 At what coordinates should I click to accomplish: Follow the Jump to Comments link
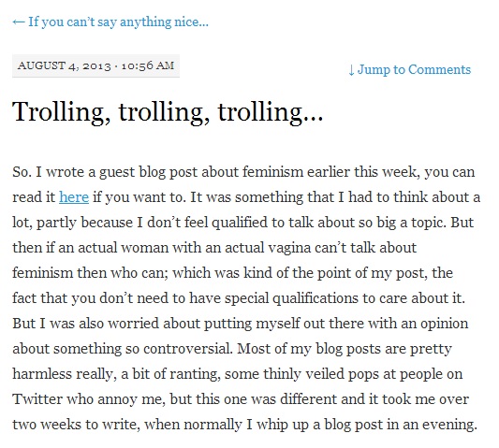click(x=410, y=69)
